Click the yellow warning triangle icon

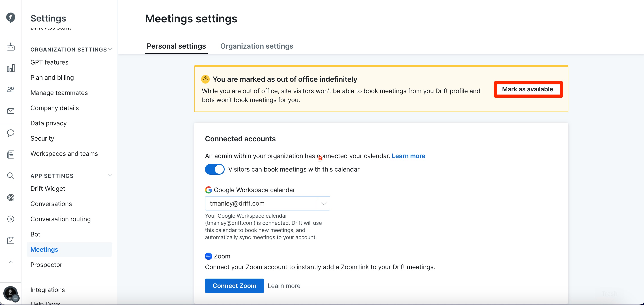[x=205, y=79]
